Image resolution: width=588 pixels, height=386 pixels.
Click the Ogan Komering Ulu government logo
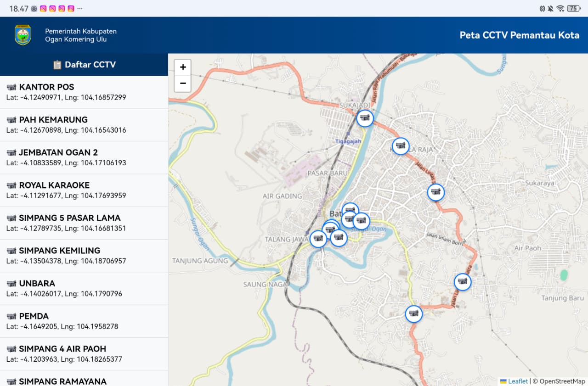coord(23,35)
